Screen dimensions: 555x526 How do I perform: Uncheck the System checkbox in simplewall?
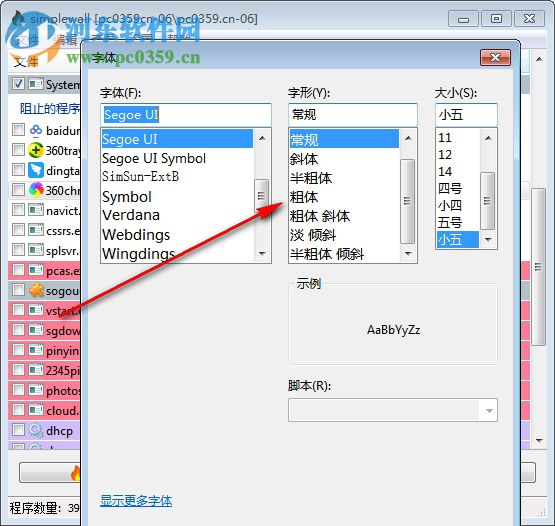click(x=18, y=84)
